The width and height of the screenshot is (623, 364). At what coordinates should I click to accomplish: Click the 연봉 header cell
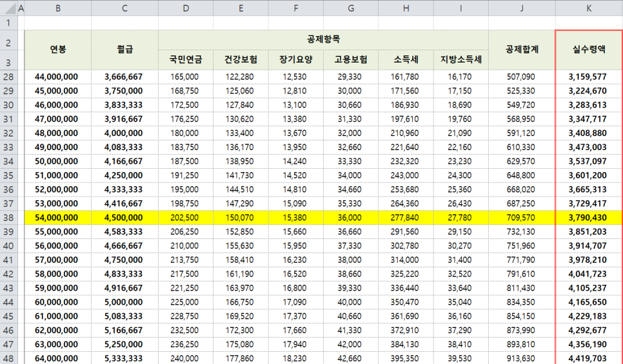point(57,50)
